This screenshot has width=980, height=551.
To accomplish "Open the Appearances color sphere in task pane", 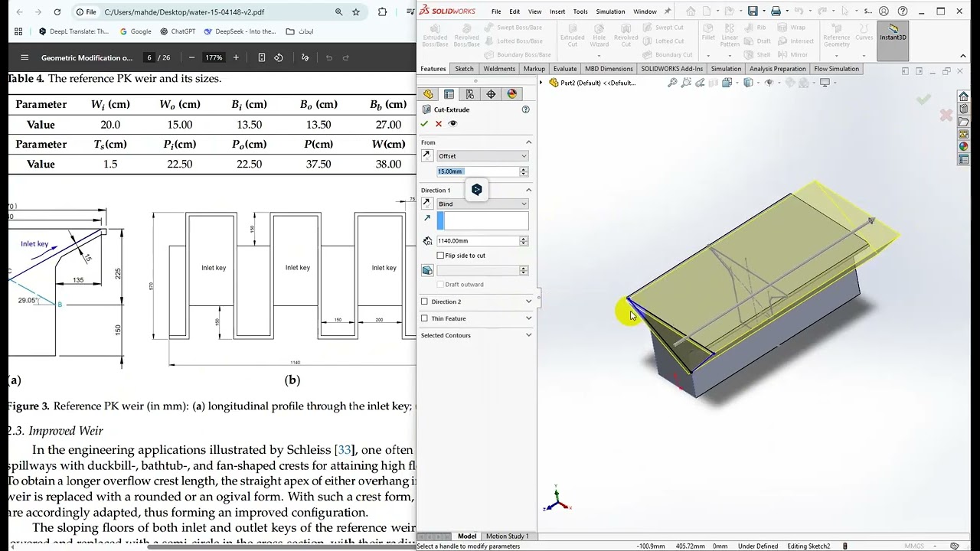I will click(963, 146).
